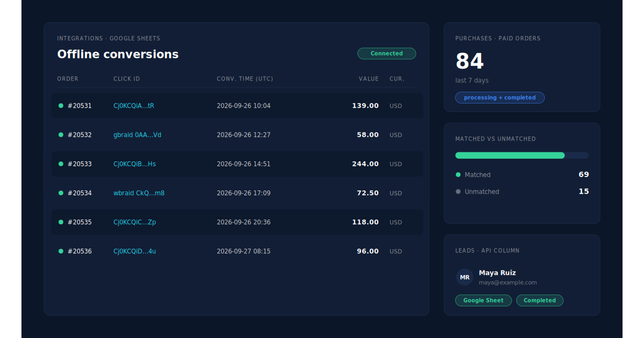The image size is (644, 338).
Task: Click conversion time 2026-09-26 10:04
Action: point(244,106)
